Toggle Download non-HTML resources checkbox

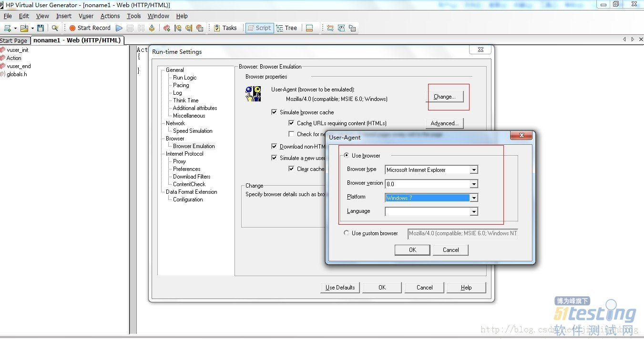coord(274,147)
